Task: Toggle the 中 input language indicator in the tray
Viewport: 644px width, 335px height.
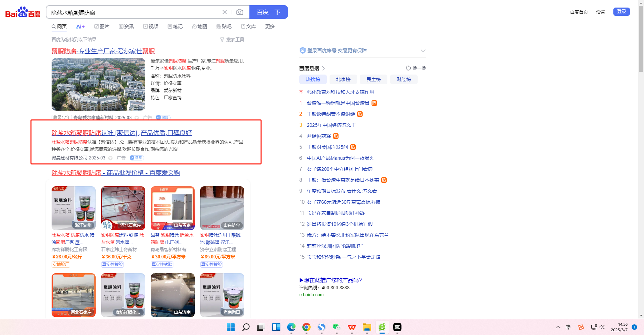Action: [568, 327]
